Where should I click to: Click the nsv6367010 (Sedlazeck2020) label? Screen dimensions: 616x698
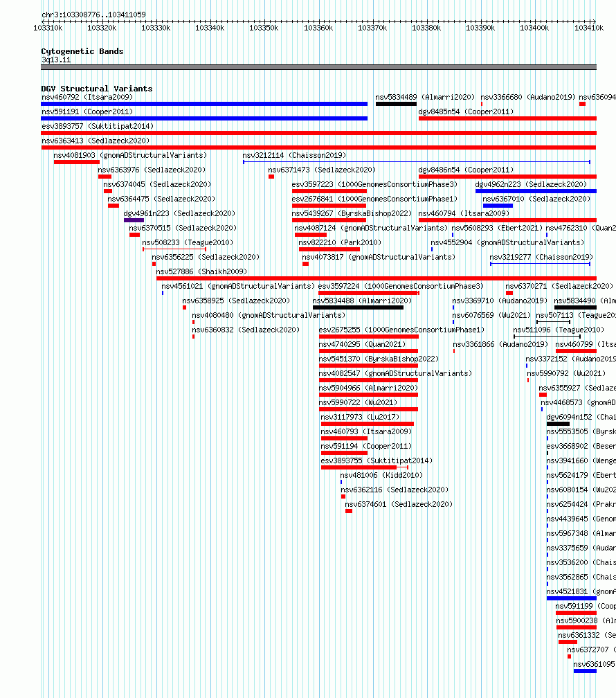point(536,199)
